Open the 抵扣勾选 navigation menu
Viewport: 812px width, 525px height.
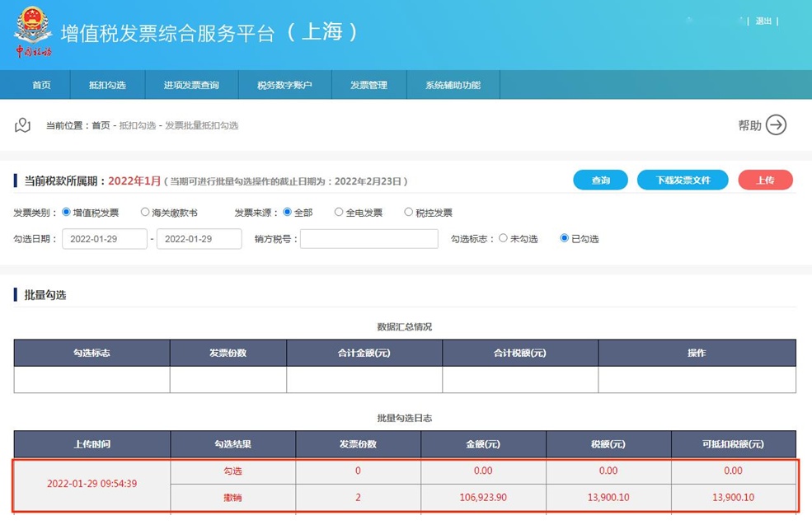pyautogui.click(x=108, y=85)
